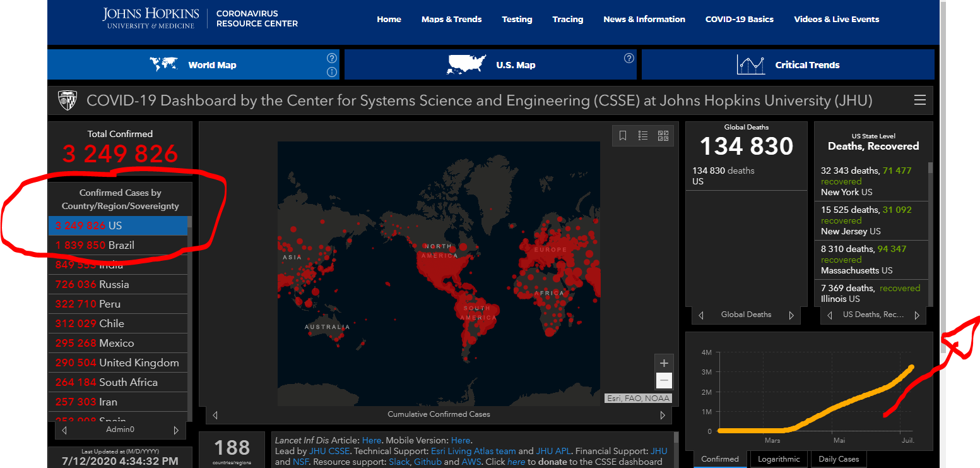
Task: Click right arrow beside Global Deaths pager
Action: tap(791, 315)
